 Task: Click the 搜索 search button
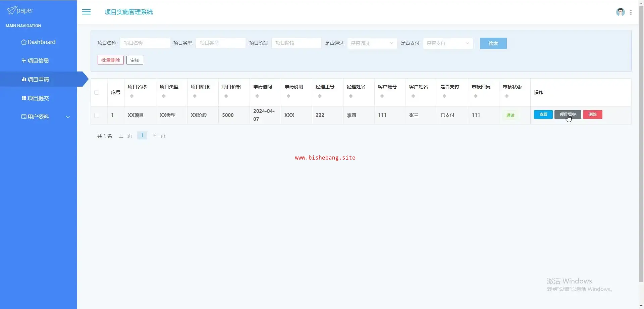[493, 43]
